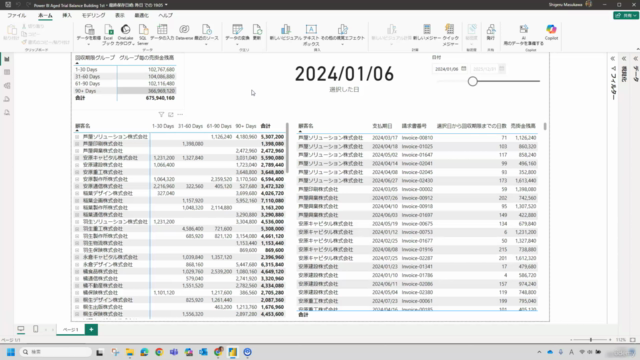This screenshot has height=360, width=640.
Task: Switch to mobile layout at bottom-left
Action: pyautogui.click(x=36, y=329)
